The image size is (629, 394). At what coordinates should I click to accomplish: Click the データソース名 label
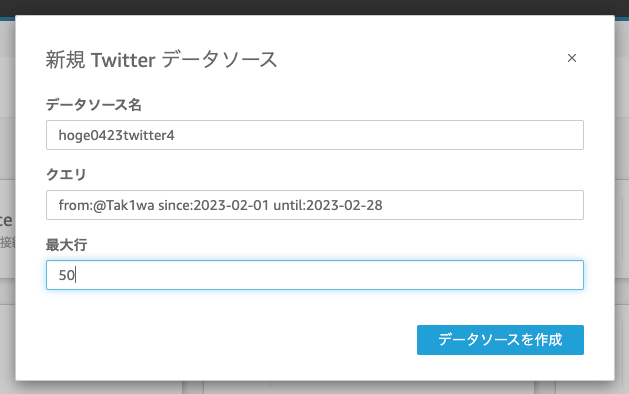pyautogui.click(x=93, y=105)
